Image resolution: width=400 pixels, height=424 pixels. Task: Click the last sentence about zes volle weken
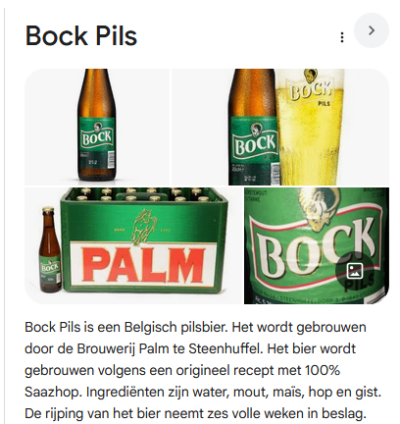(195, 414)
